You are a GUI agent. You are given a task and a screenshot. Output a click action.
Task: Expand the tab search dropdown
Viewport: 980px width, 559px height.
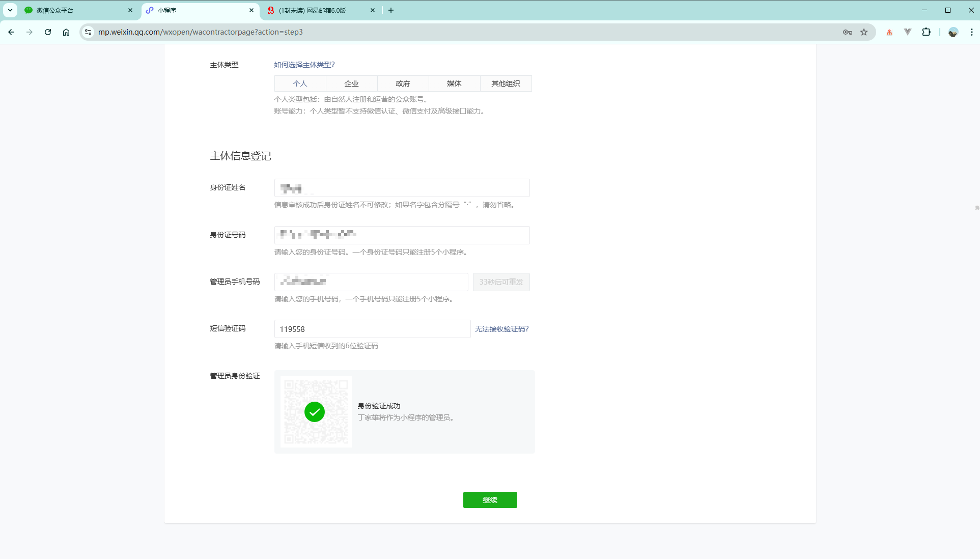point(10,10)
